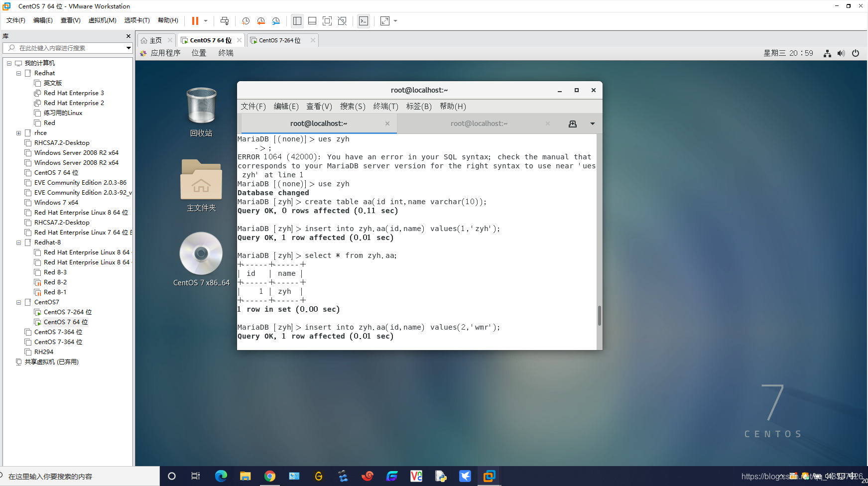Click the terminal vertical scrollbar thumb
The image size is (868, 486).
pyautogui.click(x=599, y=315)
